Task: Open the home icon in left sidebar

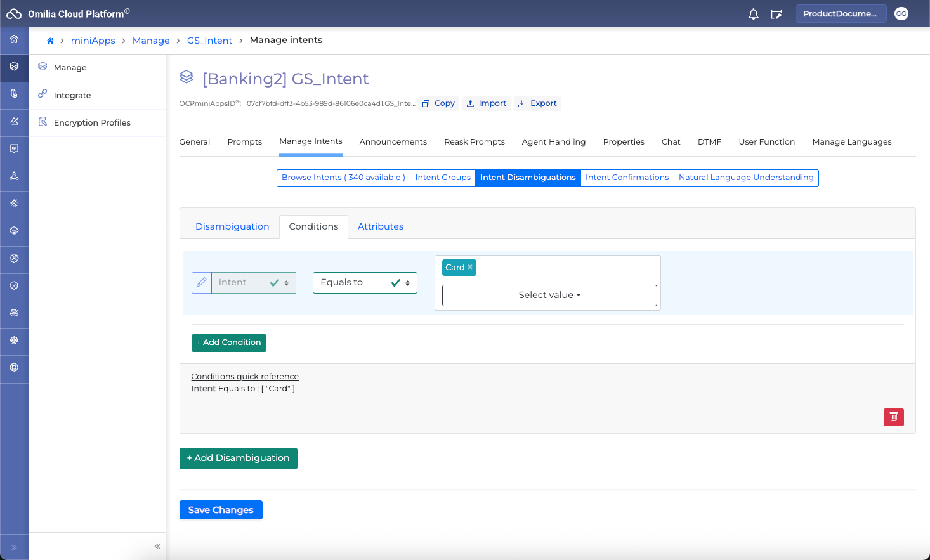Action: click(14, 39)
